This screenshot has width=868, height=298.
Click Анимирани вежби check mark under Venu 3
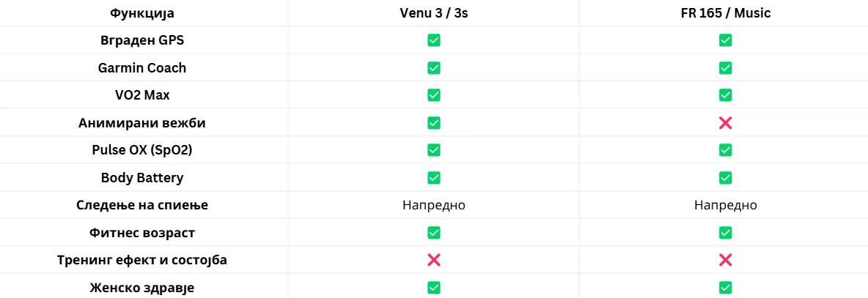(434, 123)
